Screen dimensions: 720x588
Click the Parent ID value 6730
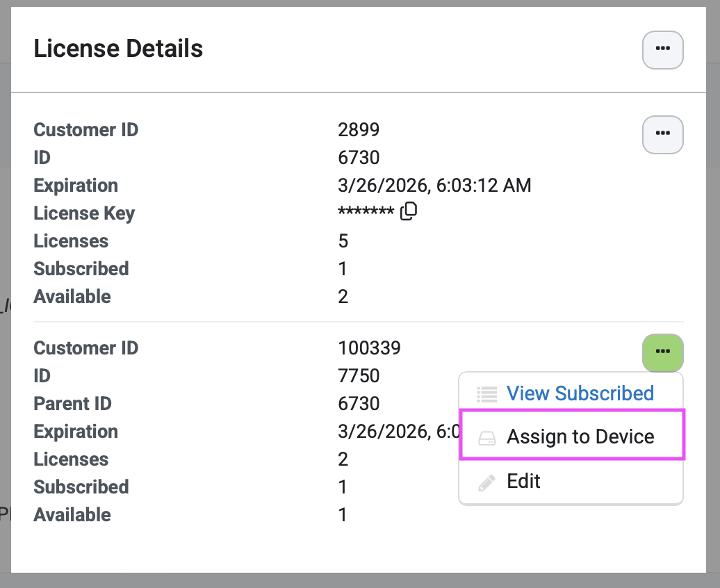359,404
